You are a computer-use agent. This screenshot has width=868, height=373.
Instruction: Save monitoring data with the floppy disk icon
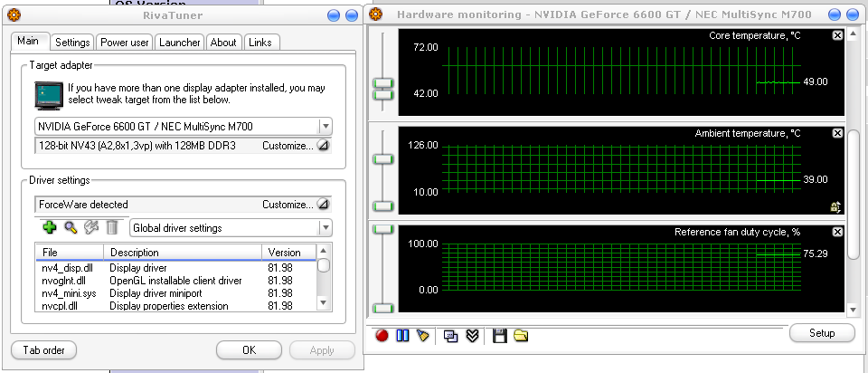click(499, 336)
